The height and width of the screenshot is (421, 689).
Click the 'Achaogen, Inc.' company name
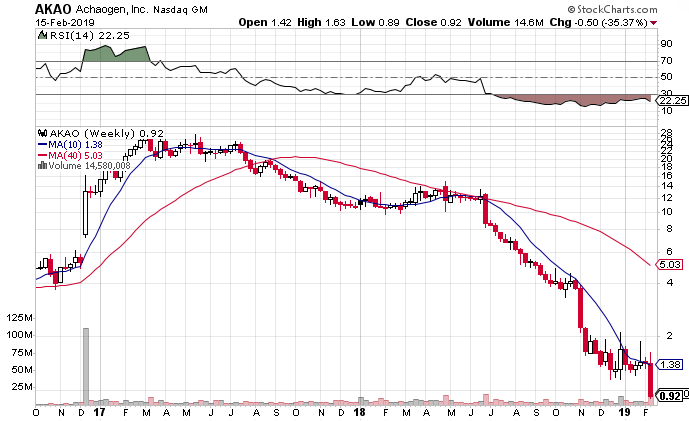click(x=112, y=9)
